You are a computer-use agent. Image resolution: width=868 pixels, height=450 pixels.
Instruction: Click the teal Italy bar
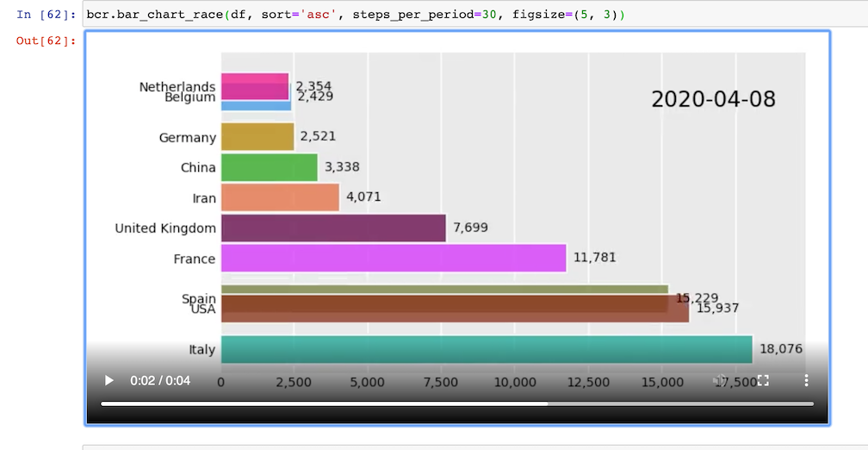(x=487, y=349)
